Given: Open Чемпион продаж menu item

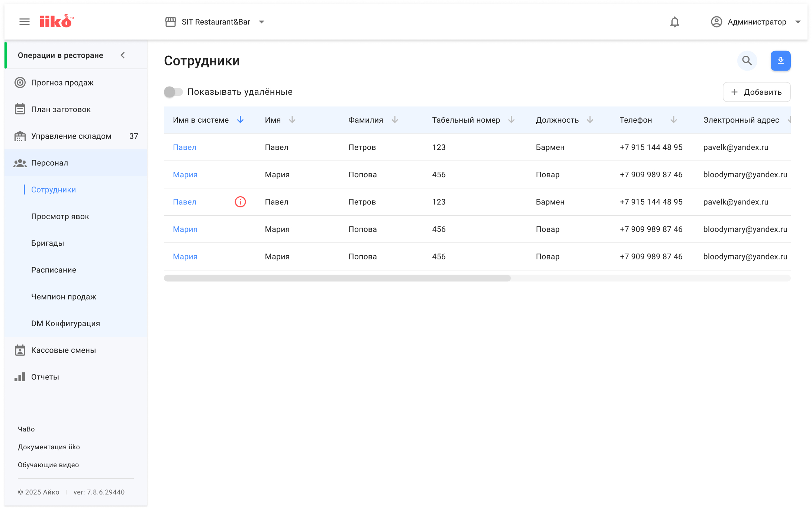Looking at the screenshot, I should tap(64, 297).
